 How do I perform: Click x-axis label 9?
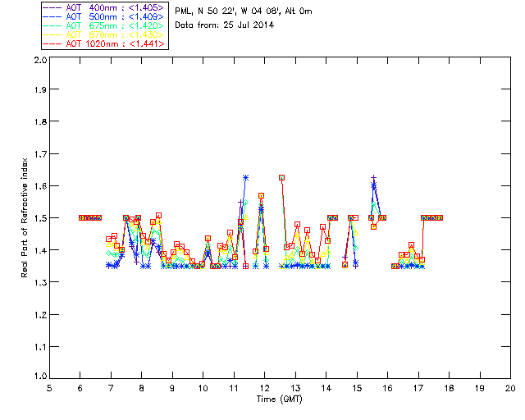[172, 388]
